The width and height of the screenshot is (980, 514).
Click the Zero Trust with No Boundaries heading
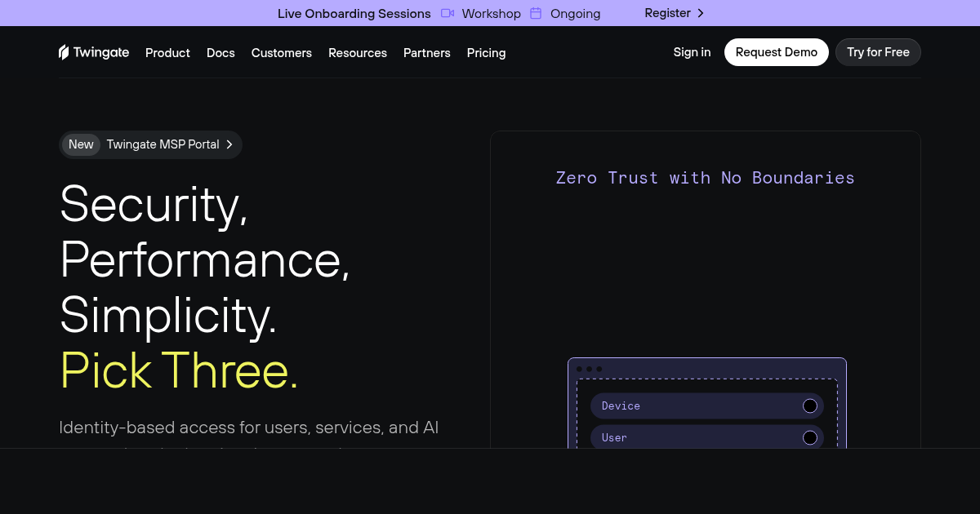[705, 177]
